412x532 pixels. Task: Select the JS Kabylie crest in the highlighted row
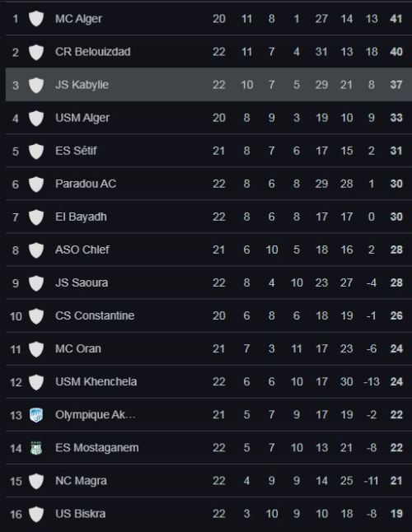pyautogui.click(x=36, y=85)
